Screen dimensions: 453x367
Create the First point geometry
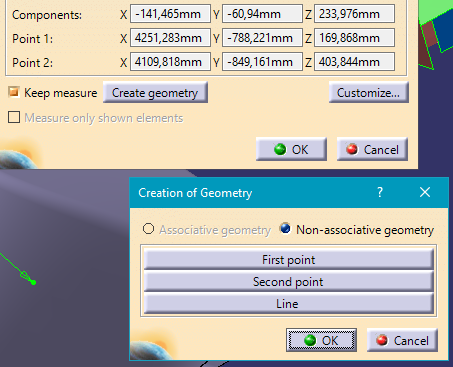[288, 259]
